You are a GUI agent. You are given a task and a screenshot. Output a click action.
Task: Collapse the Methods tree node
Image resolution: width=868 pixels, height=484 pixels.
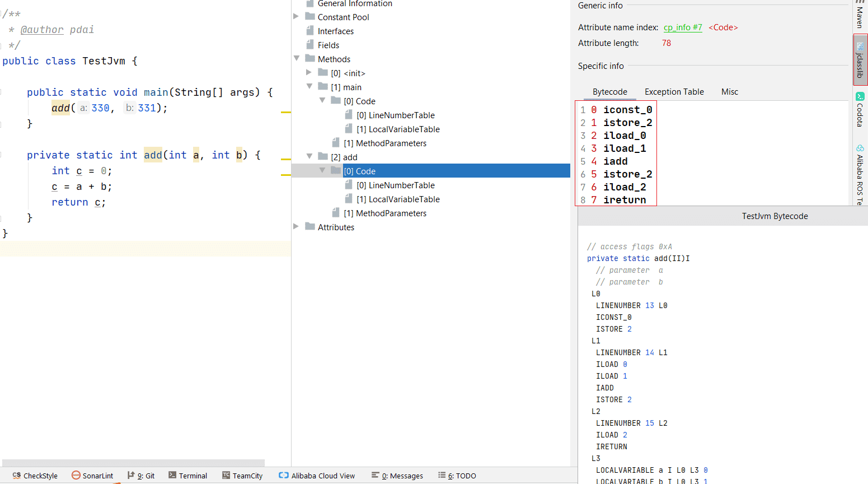297,59
